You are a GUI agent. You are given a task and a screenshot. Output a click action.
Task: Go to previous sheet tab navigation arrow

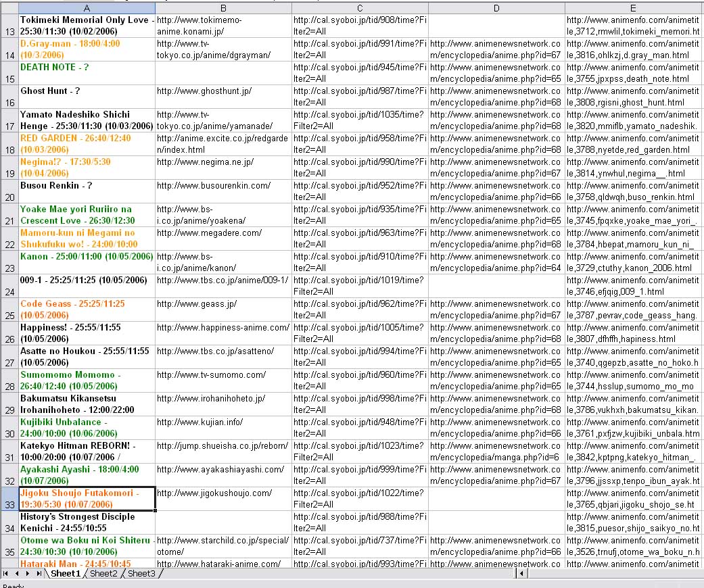click(17, 573)
